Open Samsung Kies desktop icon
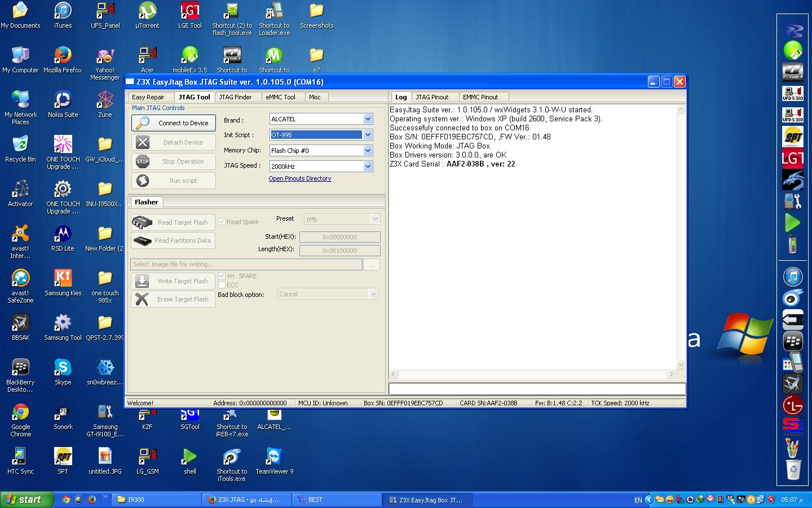 (x=63, y=283)
